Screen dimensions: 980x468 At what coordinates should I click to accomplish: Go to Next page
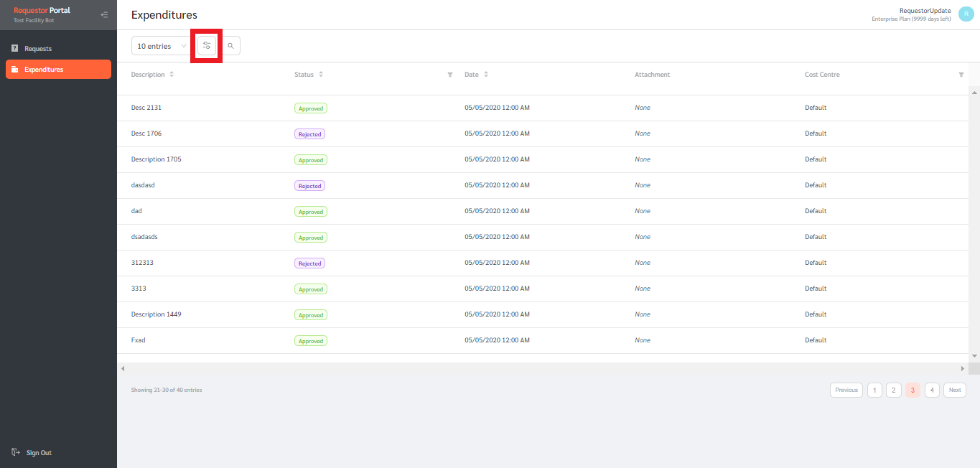click(955, 390)
